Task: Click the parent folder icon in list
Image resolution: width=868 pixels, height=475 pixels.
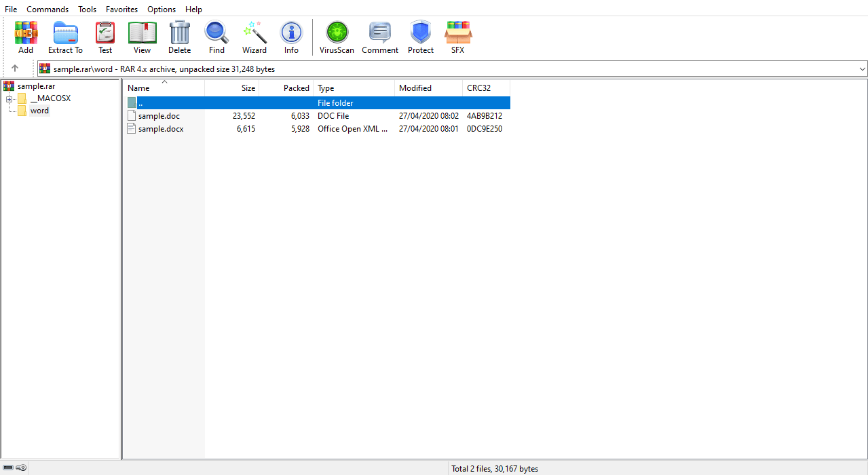Action: coord(132,103)
